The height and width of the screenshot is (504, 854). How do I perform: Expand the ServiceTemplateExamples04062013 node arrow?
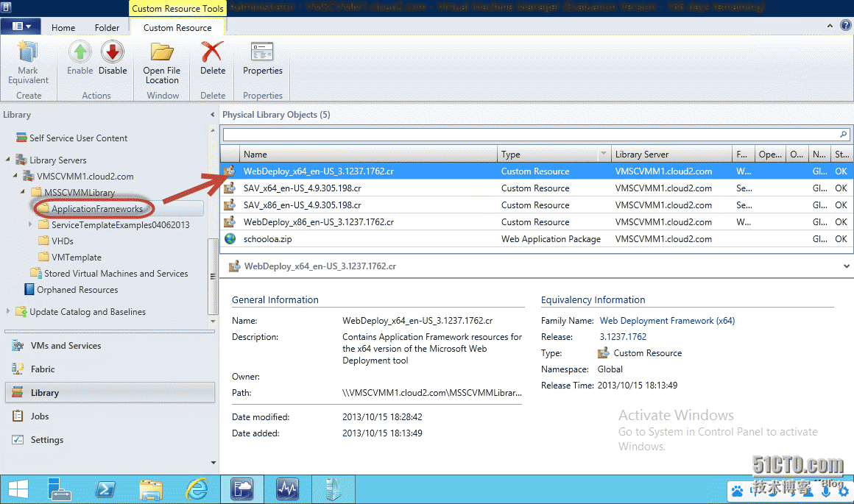[30, 224]
